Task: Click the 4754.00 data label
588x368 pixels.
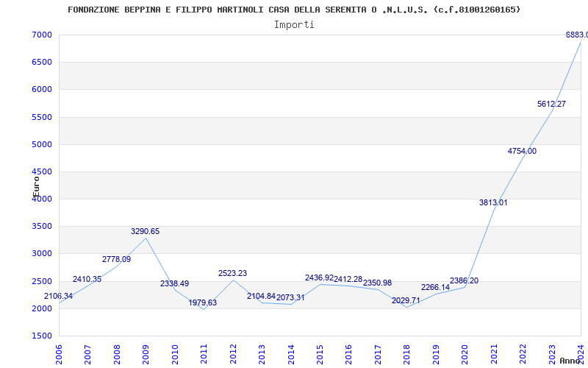Action: pos(522,151)
